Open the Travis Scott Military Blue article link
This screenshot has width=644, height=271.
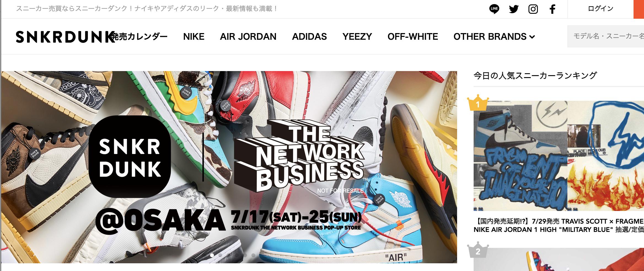[x=559, y=226]
